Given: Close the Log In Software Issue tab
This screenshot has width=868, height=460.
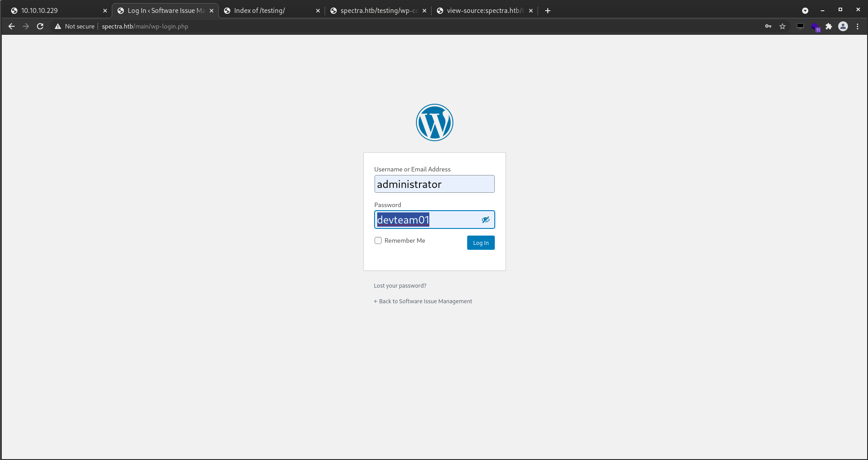Looking at the screenshot, I should coord(212,11).
